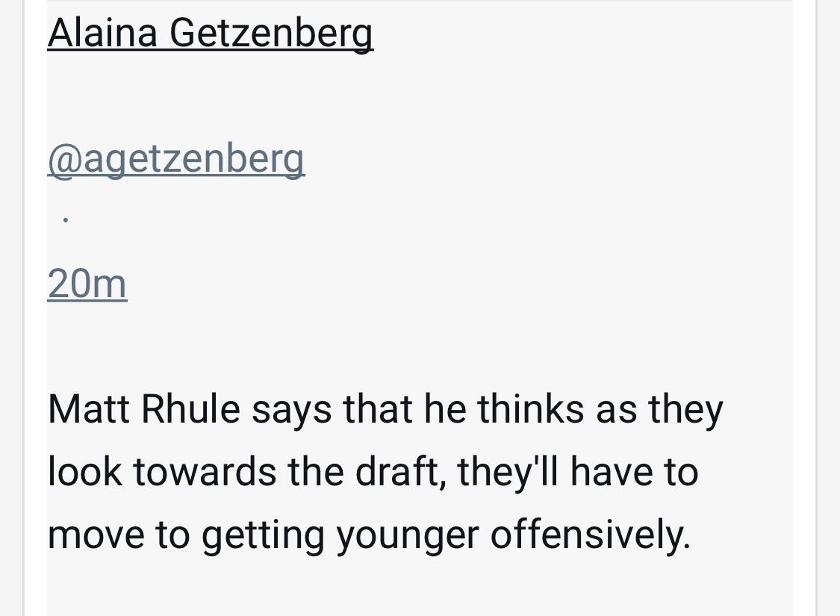840x616 pixels.
Task: Open Alaina Getzenberg's profile name link
Action: (210, 34)
